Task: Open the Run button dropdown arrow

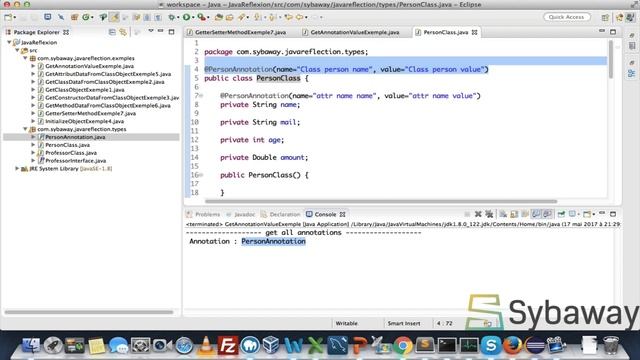Action: (x=193, y=18)
